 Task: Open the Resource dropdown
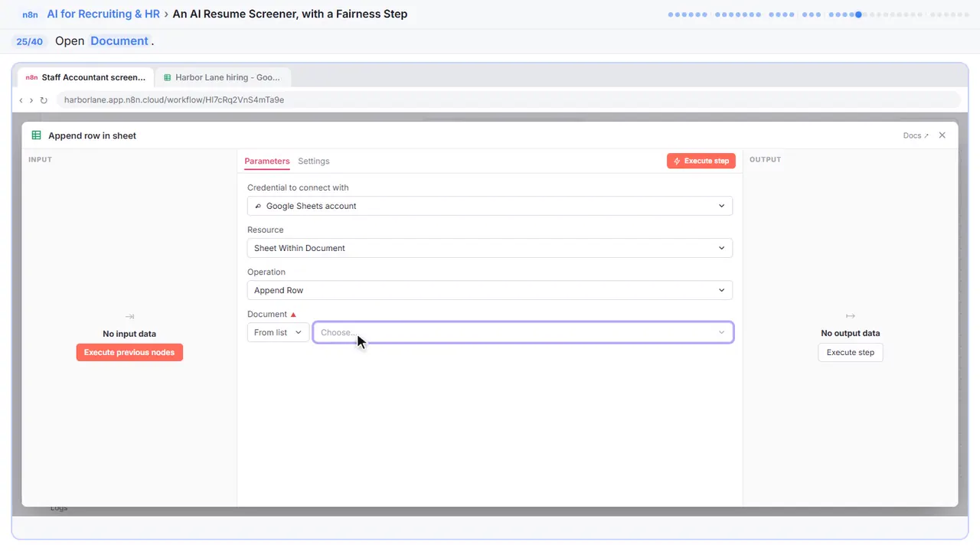click(490, 248)
